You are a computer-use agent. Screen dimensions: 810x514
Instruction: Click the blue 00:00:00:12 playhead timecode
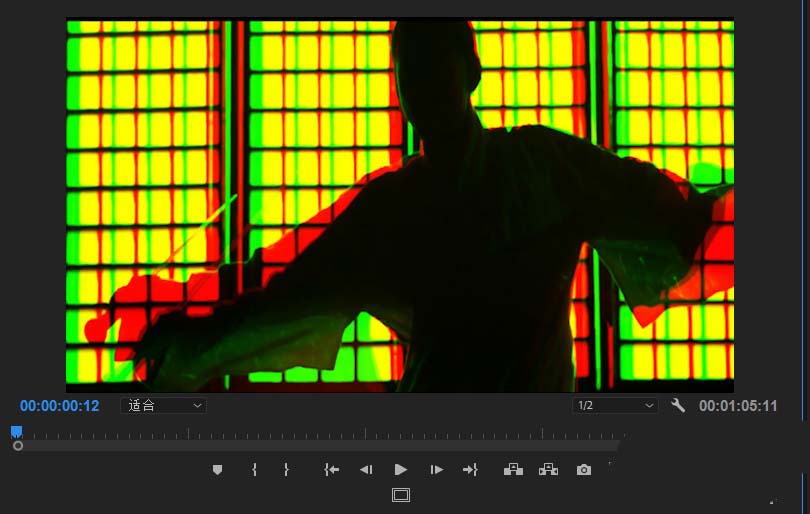pos(59,406)
